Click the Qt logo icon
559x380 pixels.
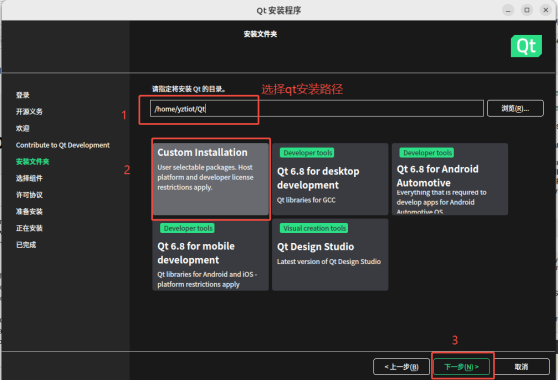point(526,46)
